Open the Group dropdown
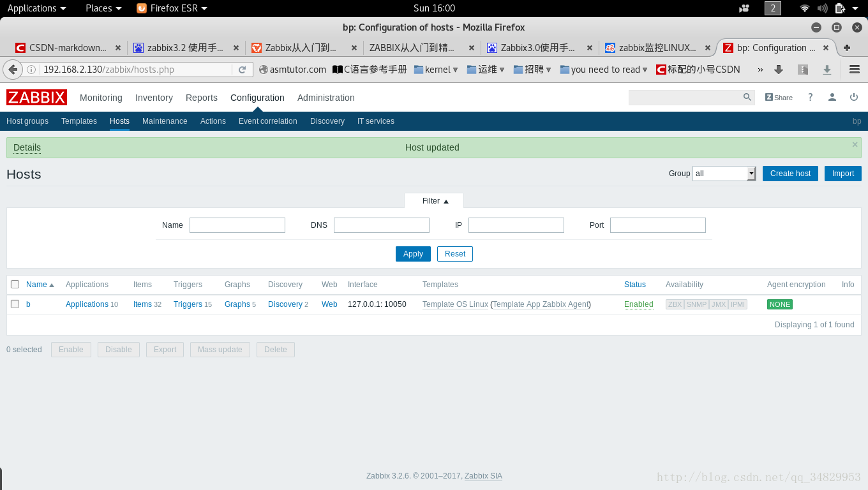 724,174
